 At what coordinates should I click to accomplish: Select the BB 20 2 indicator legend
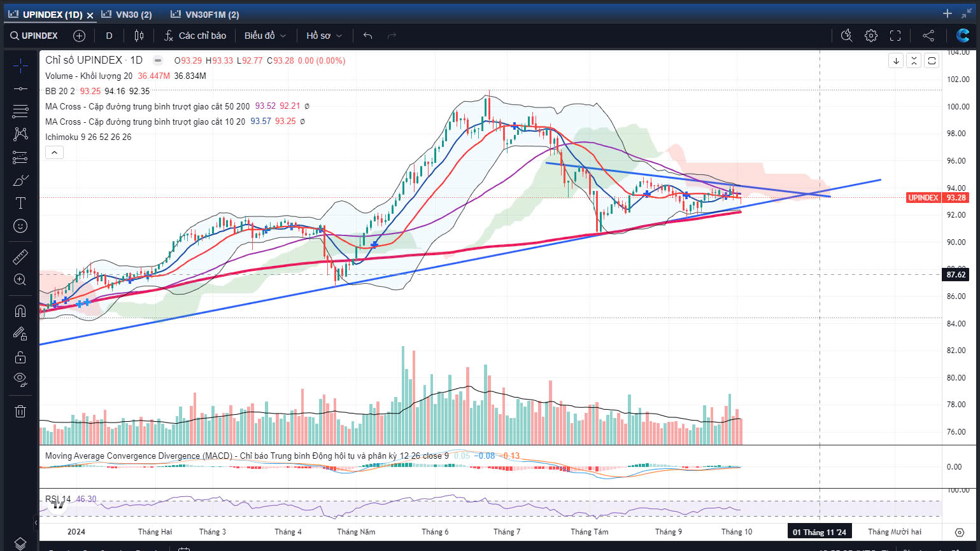(x=60, y=91)
